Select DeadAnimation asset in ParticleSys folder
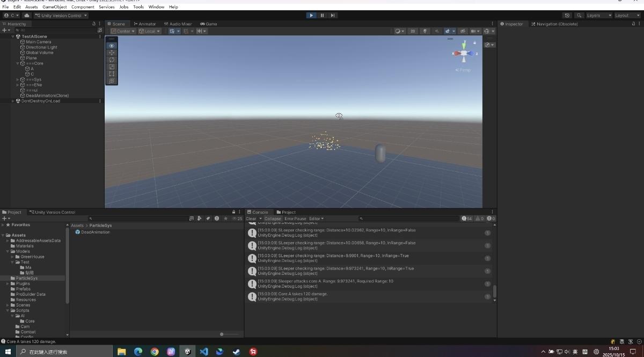644x357 pixels. pyautogui.click(x=95, y=232)
